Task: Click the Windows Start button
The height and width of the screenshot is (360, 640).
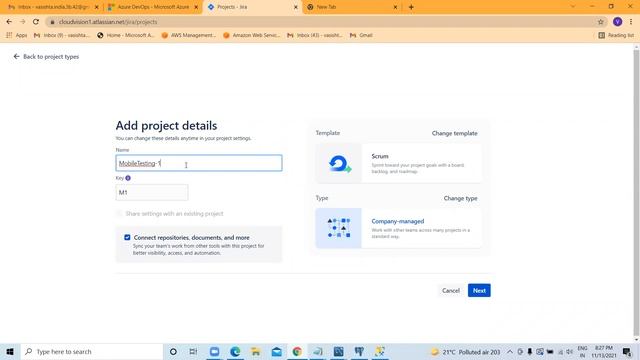Action: (x=10, y=351)
